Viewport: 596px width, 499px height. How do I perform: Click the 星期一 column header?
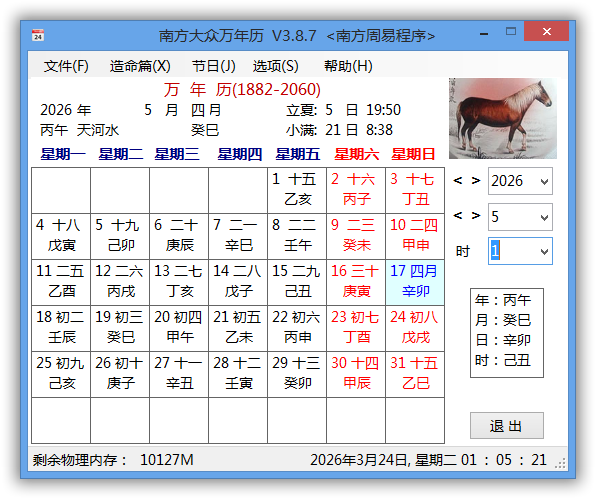pos(63,154)
